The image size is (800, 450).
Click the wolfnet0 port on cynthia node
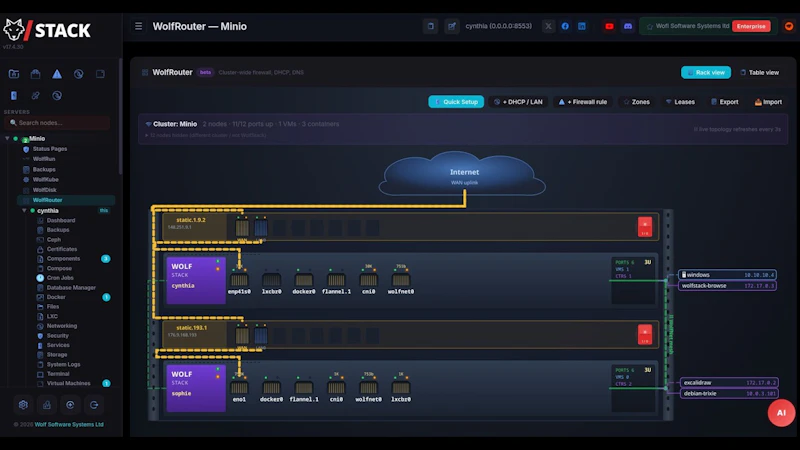pos(401,281)
